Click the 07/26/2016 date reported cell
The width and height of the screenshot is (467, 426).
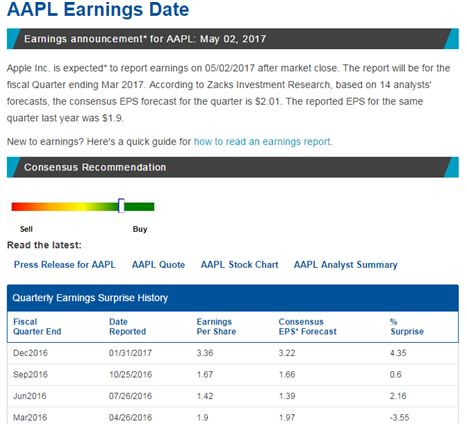130,396
